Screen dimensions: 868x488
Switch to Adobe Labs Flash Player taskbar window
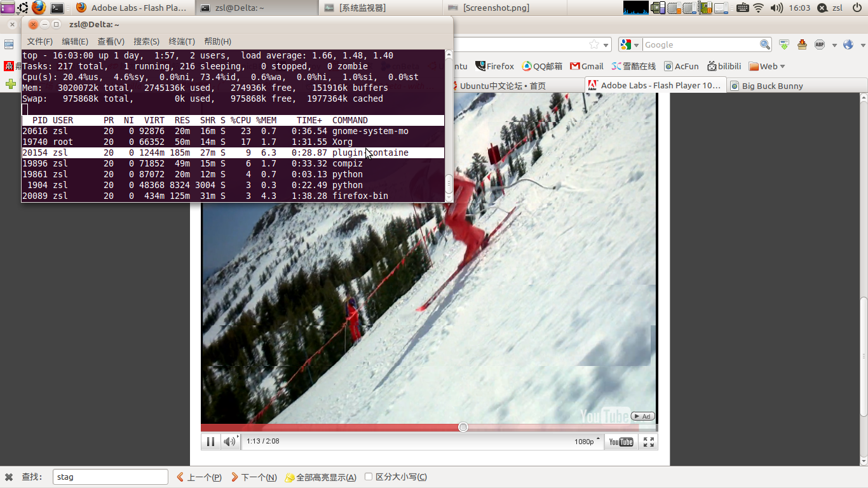point(132,8)
